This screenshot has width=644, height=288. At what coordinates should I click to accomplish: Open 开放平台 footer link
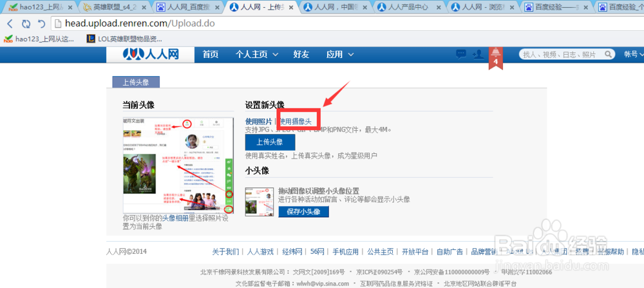[x=415, y=252]
